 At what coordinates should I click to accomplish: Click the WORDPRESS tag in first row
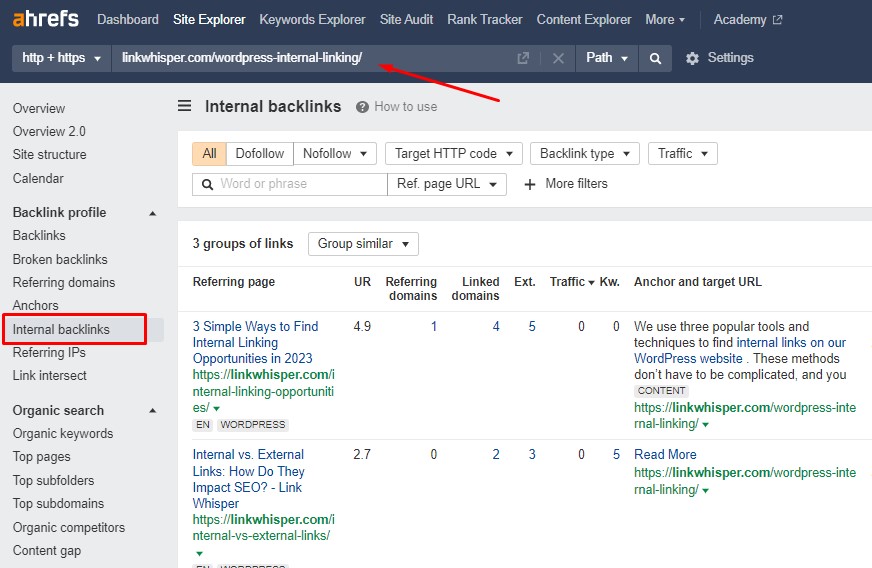click(252, 425)
